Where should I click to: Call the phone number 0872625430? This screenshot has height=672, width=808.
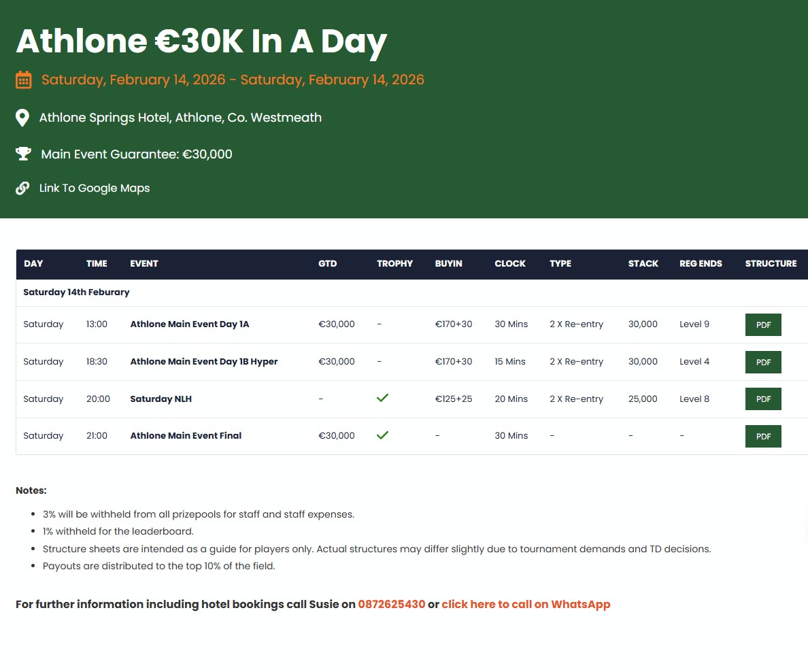click(391, 604)
